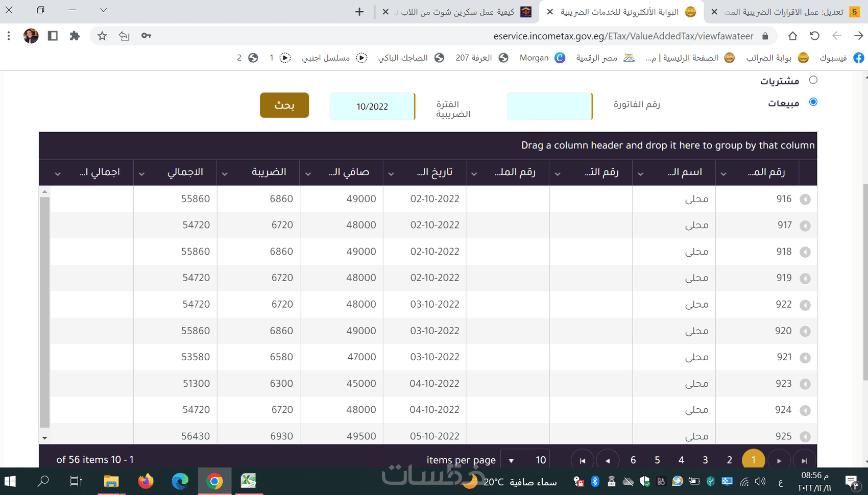This screenshot has height=495, width=868.
Task: Open the Windows notification center
Action: (852, 481)
